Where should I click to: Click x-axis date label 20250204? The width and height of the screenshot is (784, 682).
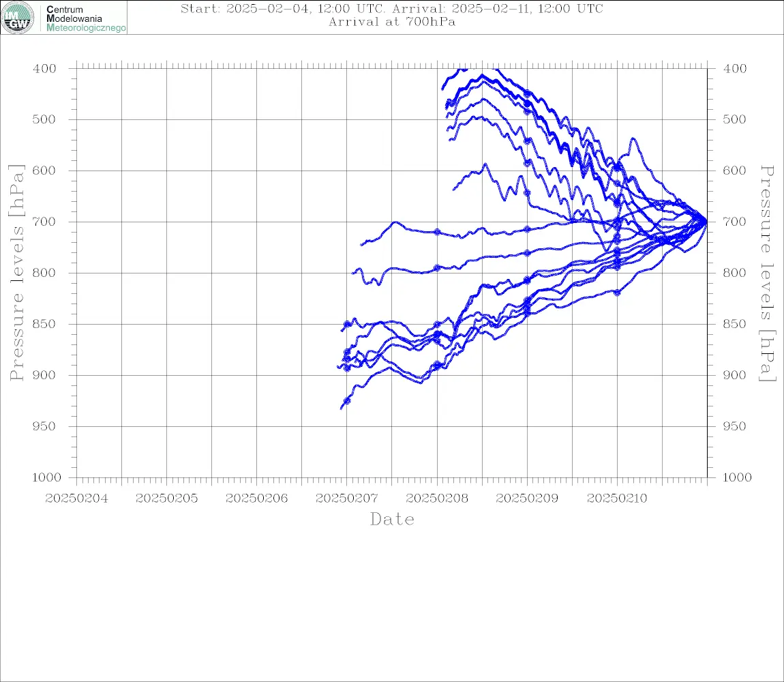coord(76,499)
